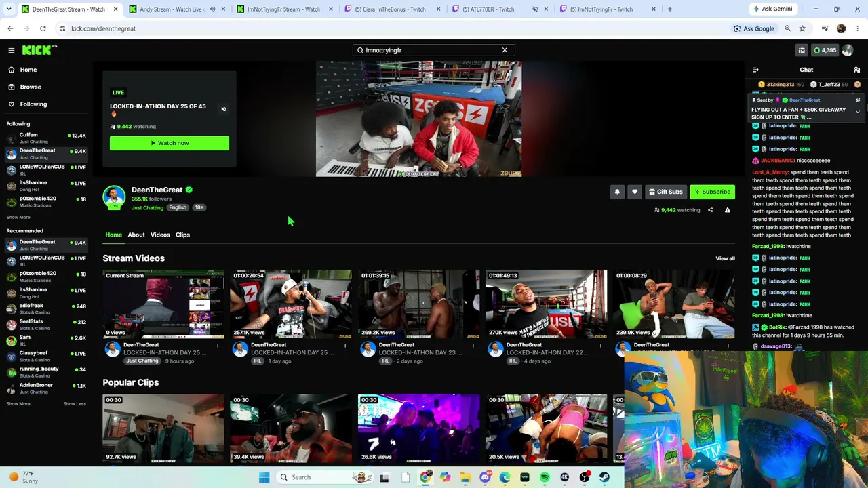The width and height of the screenshot is (868, 488).
Task: Reload the current page
Action: pyautogui.click(x=43, y=28)
